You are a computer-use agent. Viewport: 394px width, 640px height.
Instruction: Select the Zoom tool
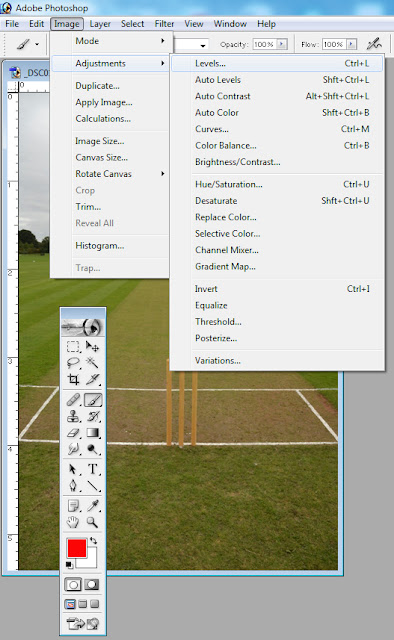[92, 522]
